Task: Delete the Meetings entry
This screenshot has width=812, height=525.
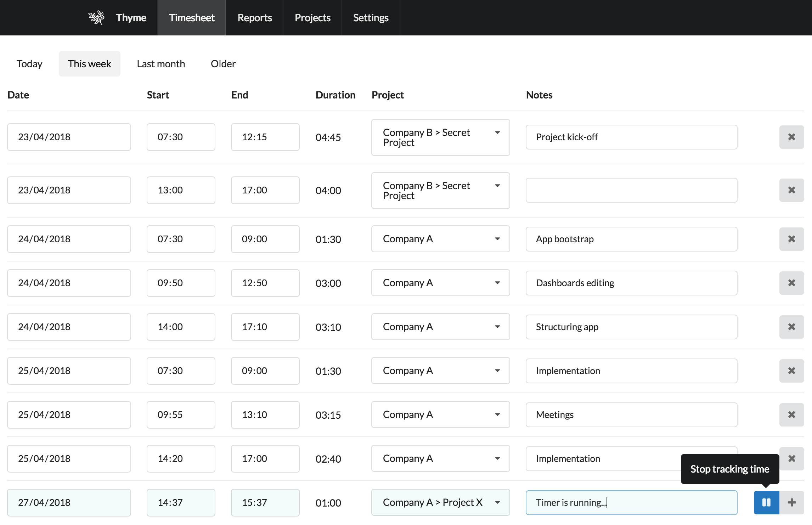Action: tap(791, 415)
